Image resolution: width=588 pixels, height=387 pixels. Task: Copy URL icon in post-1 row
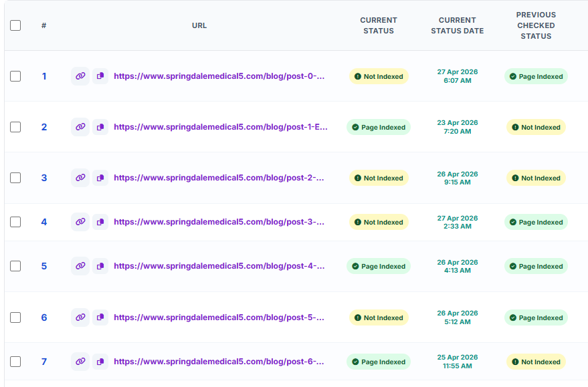(x=100, y=127)
